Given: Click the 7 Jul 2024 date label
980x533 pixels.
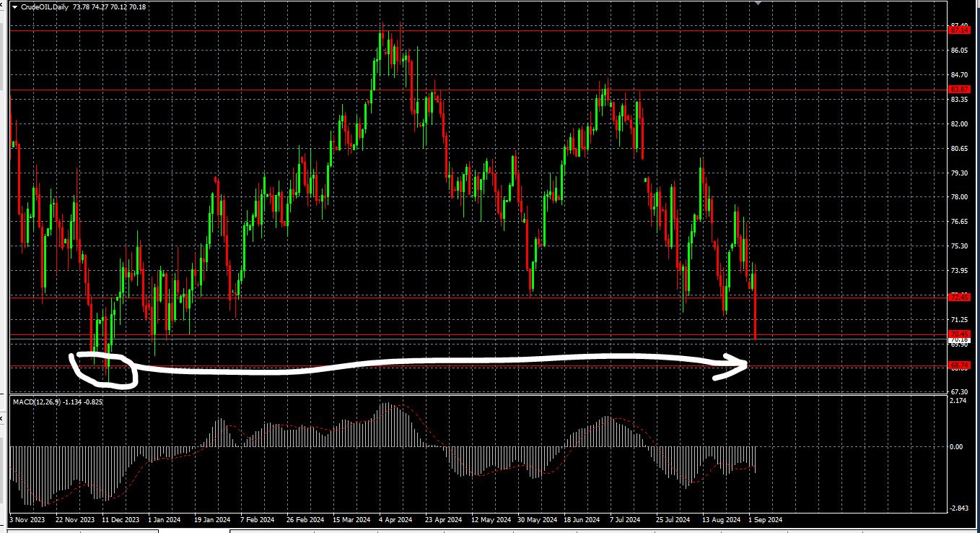Looking at the screenshot, I should (626, 519).
